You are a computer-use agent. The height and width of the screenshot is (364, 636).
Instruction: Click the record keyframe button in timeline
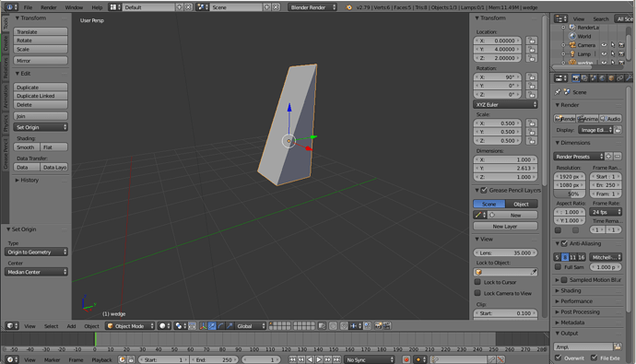[406, 359]
